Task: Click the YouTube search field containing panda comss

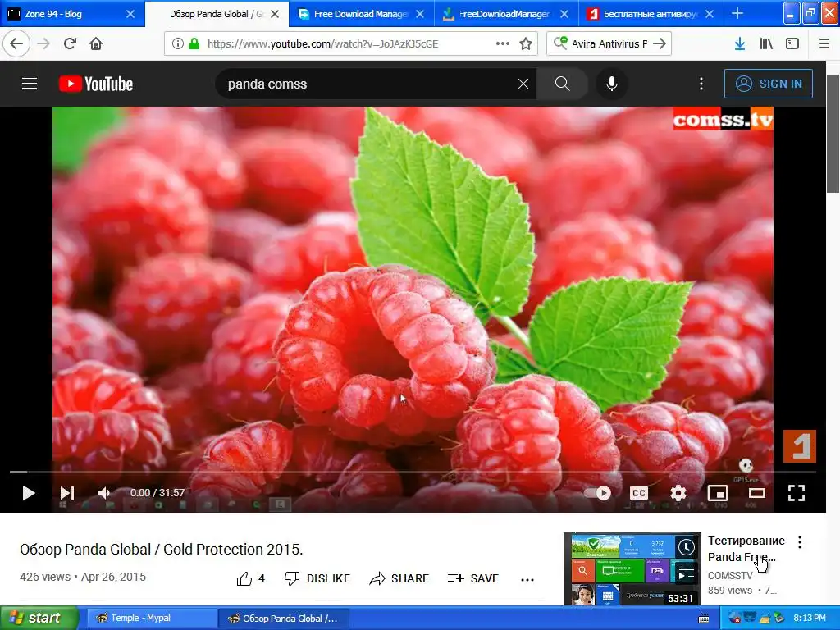Action: point(370,84)
